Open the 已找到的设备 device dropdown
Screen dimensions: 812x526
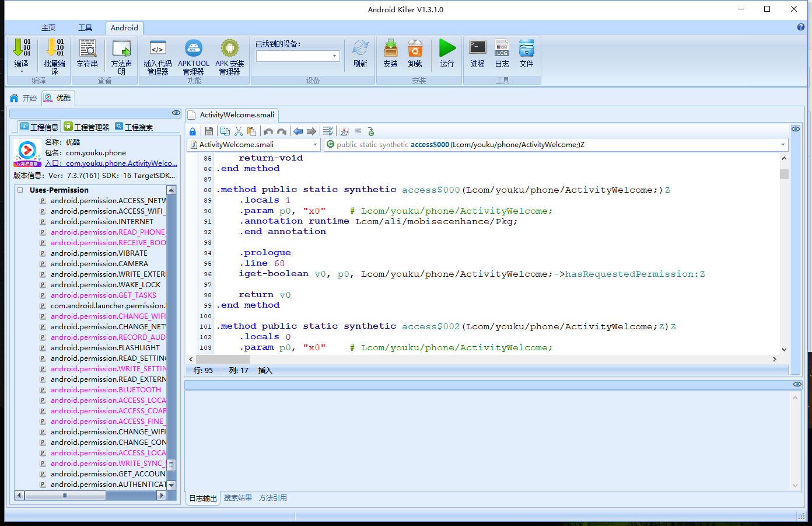tap(335, 56)
